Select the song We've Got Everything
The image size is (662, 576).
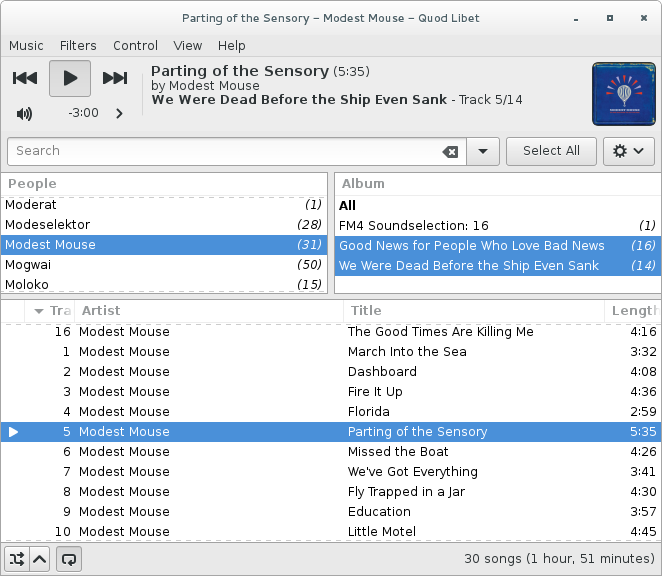pos(331,472)
